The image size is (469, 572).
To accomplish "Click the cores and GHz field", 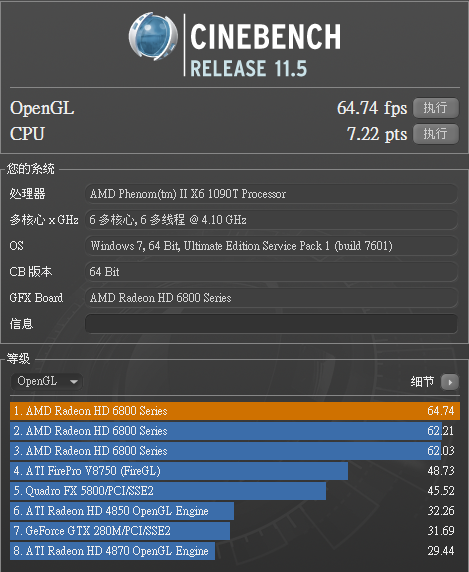I will tap(271, 220).
